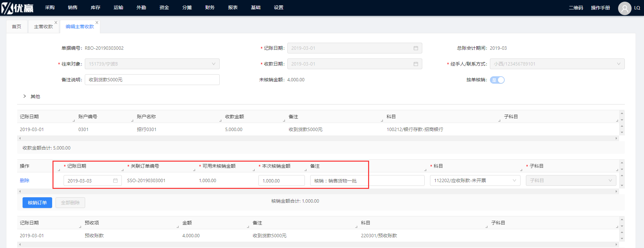Open the 采购 menu

pyautogui.click(x=50, y=7)
